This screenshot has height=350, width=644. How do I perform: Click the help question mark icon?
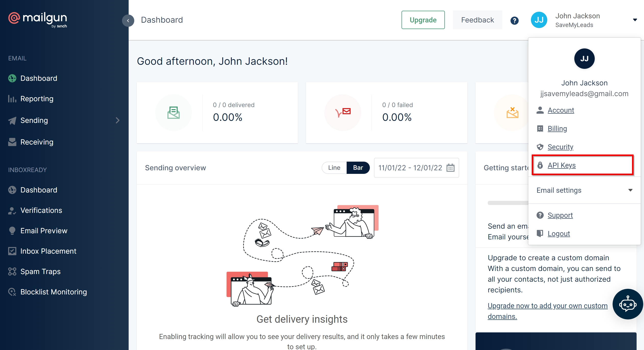pyautogui.click(x=514, y=20)
